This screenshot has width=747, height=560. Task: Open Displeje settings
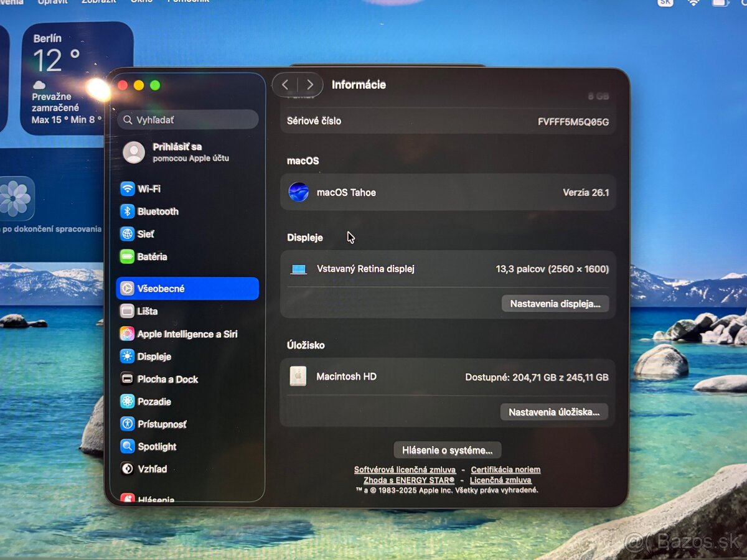(x=157, y=357)
